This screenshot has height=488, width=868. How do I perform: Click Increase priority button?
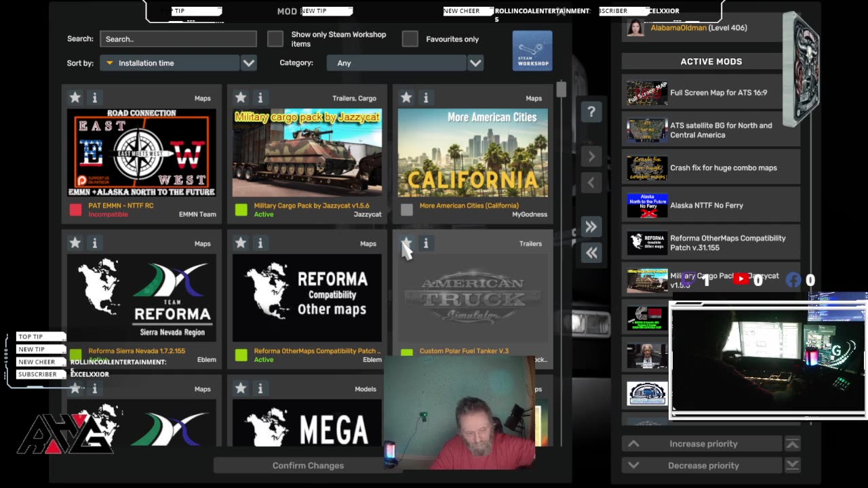(703, 444)
